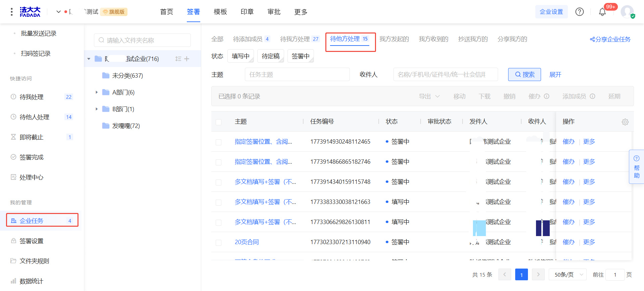This screenshot has height=291, width=644.
Task: Go to the 首页 navigation tab
Action: [167, 12]
